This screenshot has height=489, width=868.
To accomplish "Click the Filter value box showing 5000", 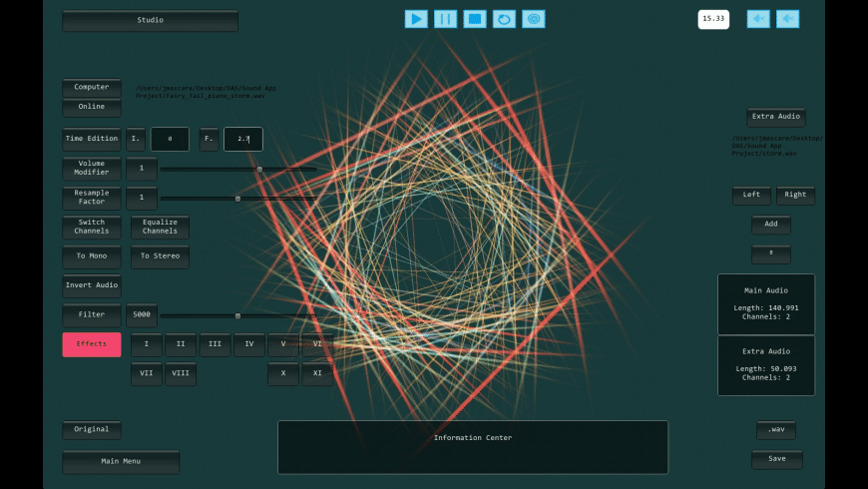I will click(142, 315).
